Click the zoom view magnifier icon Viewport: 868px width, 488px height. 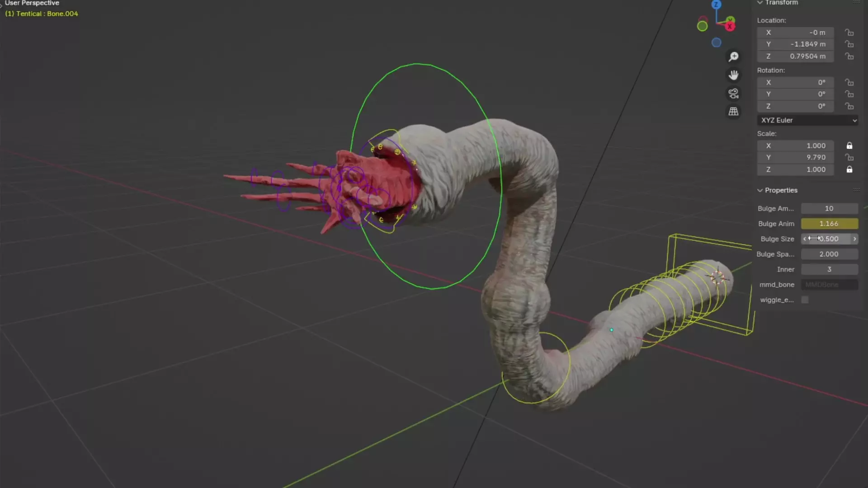(x=733, y=56)
